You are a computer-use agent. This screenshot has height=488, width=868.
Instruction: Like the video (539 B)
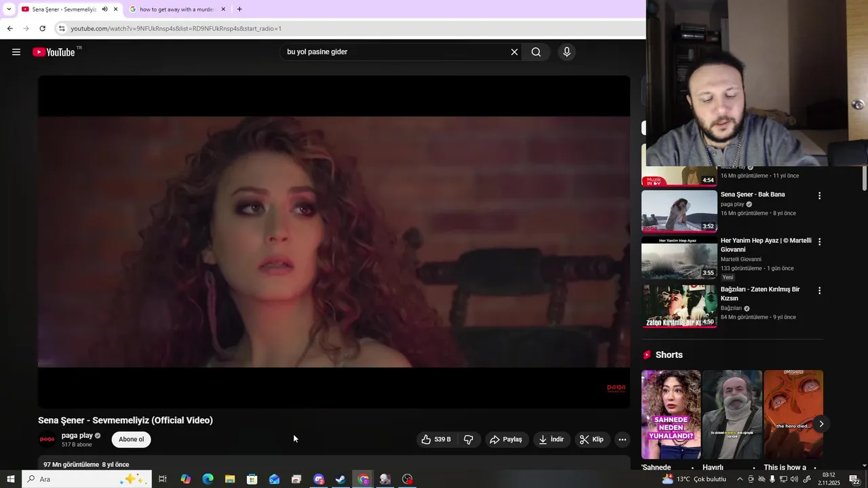pos(437,439)
